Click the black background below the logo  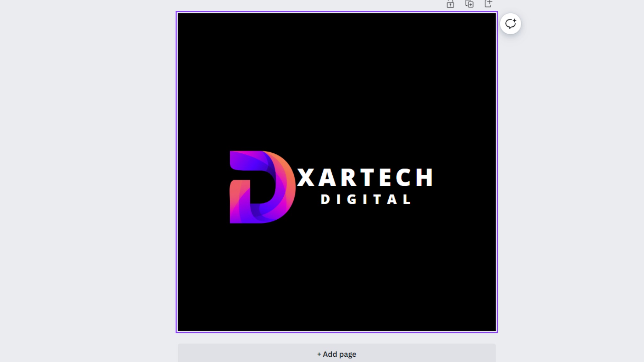tap(336, 277)
